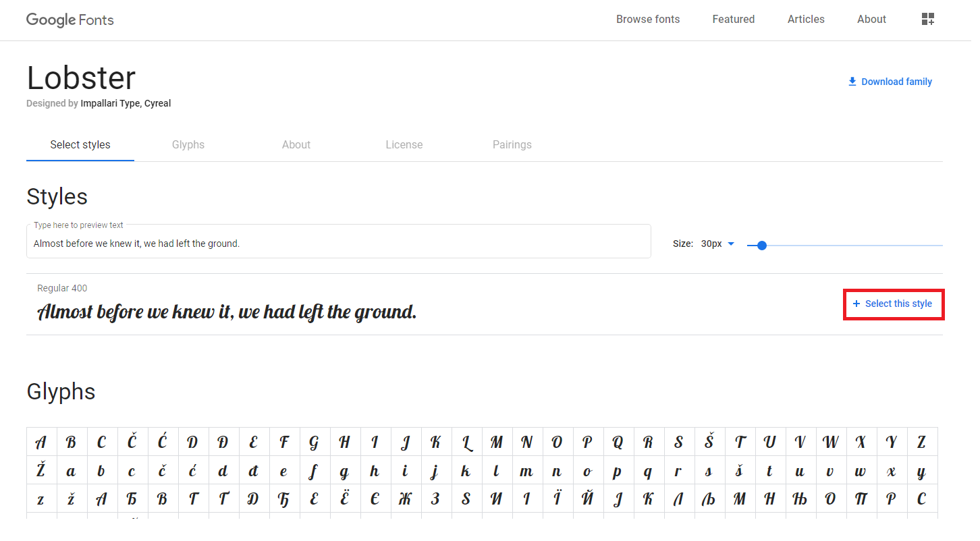
Task: Select the lowercase k glyph cell
Action: pyautogui.click(x=466, y=471)
